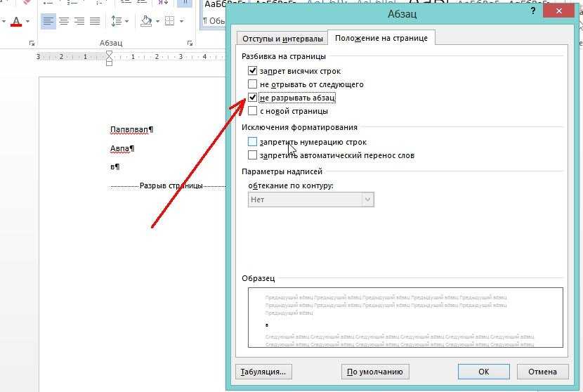
Task: Open the обтекание по контуру combo box
Action: [311, 200]
